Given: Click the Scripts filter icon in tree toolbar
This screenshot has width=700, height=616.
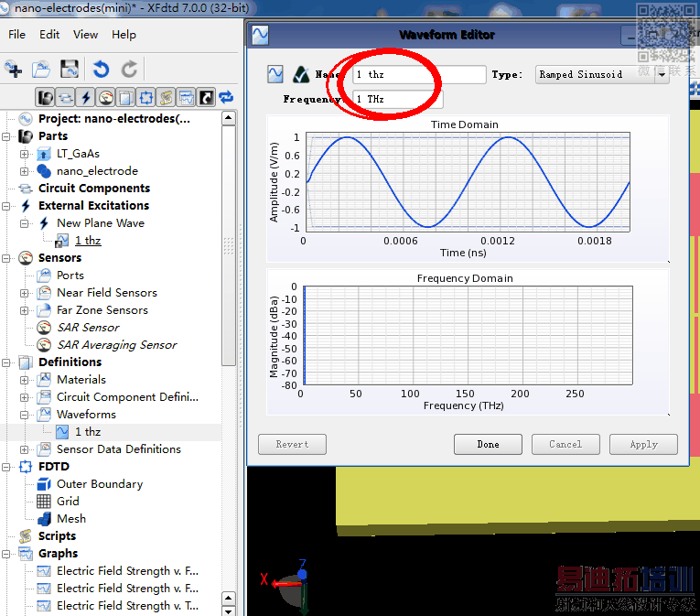Looking at the screenshot, I should [166, 97].
